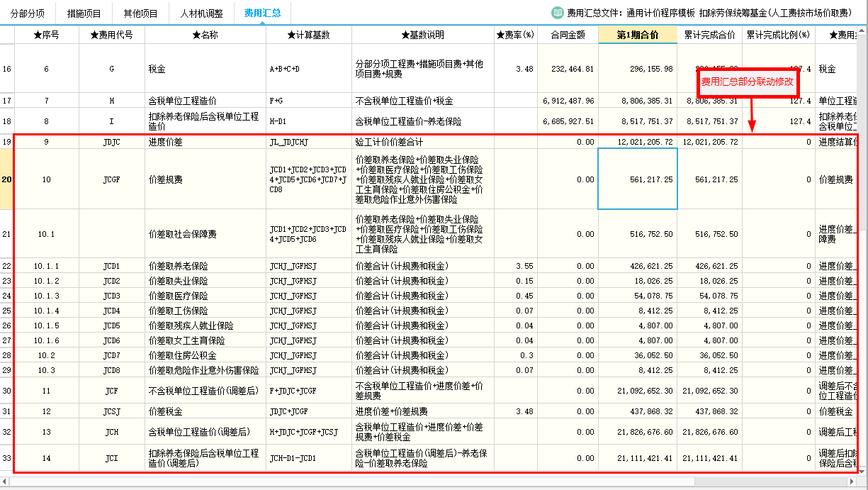868x490 pixels.
Task: Select the 累计完成比例(%) column header
Action: click(778, 35)
